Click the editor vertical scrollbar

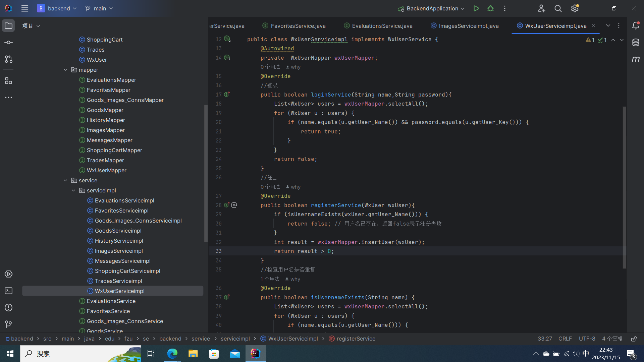pyautogui.click(x=624, y=188)
